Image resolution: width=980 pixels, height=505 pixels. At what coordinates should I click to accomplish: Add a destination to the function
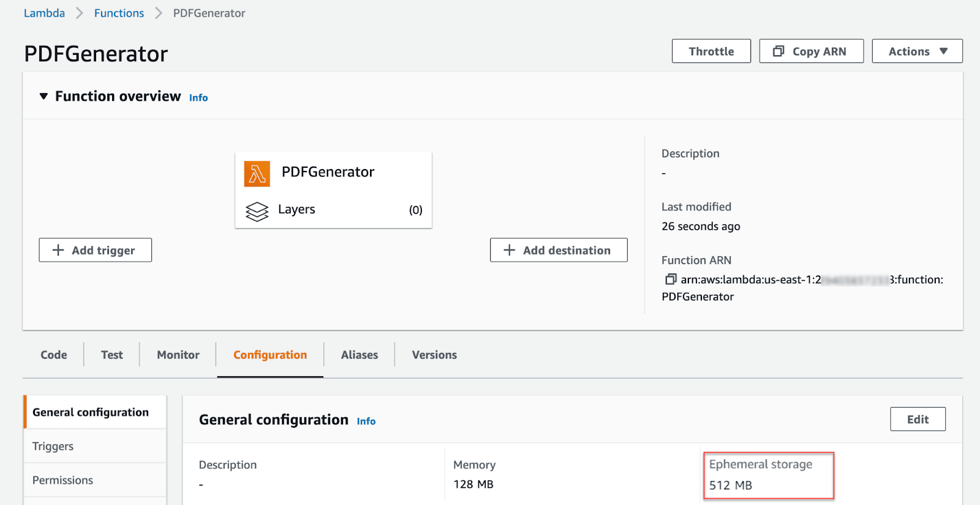point(559,250)
